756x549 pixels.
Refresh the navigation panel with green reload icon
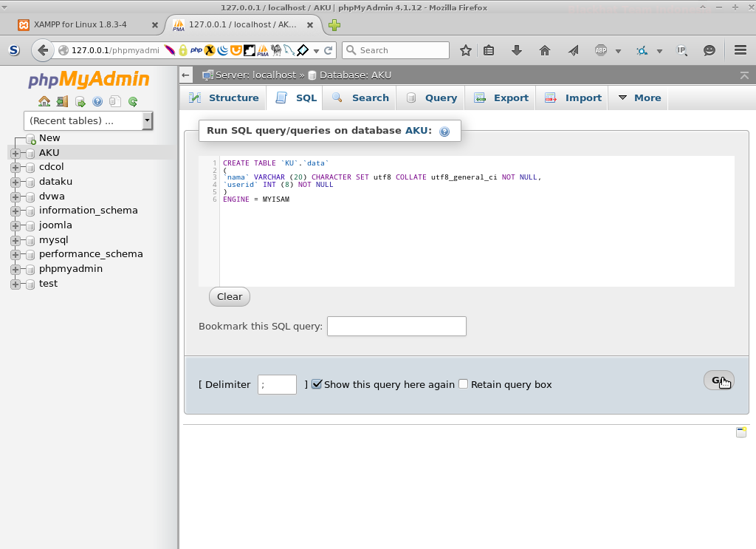coord(131,101)
